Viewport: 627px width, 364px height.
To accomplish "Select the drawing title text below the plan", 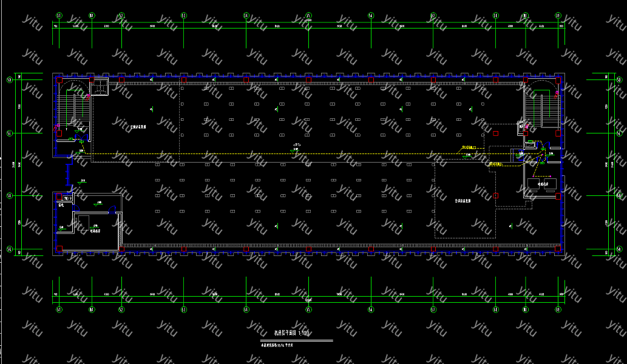I will (291, 333).
